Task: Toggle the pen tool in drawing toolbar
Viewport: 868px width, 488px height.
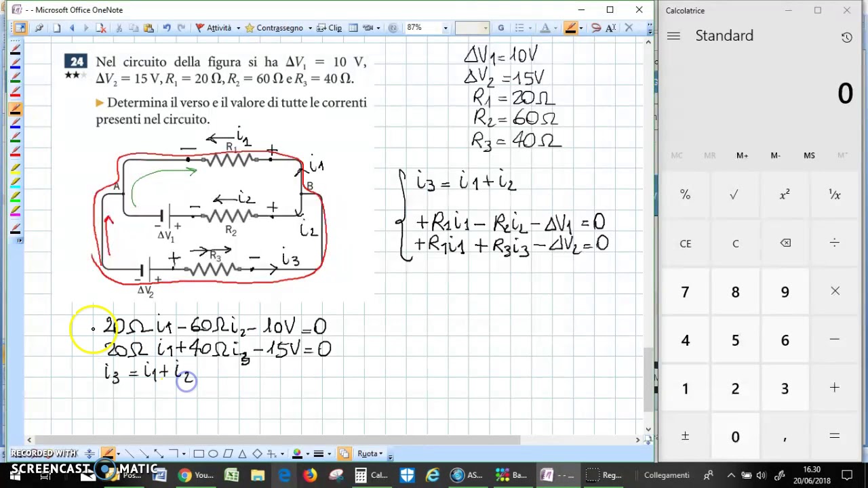Action: click(108, 453)
